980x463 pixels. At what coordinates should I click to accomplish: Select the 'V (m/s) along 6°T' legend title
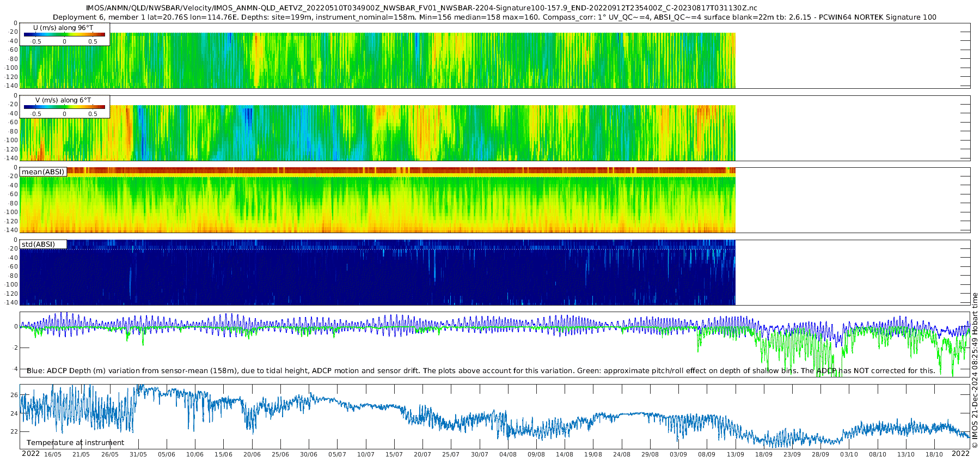pyautogui.click(x=63, y=100)
